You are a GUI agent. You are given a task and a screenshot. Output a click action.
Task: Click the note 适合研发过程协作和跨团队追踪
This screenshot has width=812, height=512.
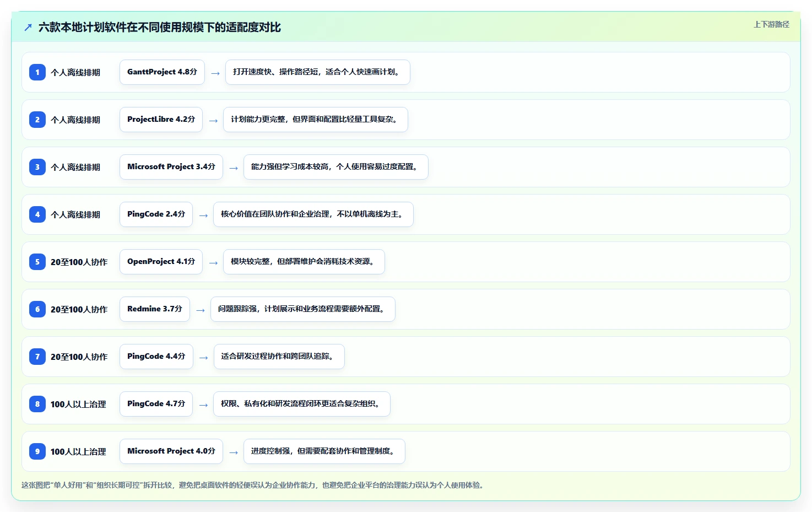click(279, 357)
